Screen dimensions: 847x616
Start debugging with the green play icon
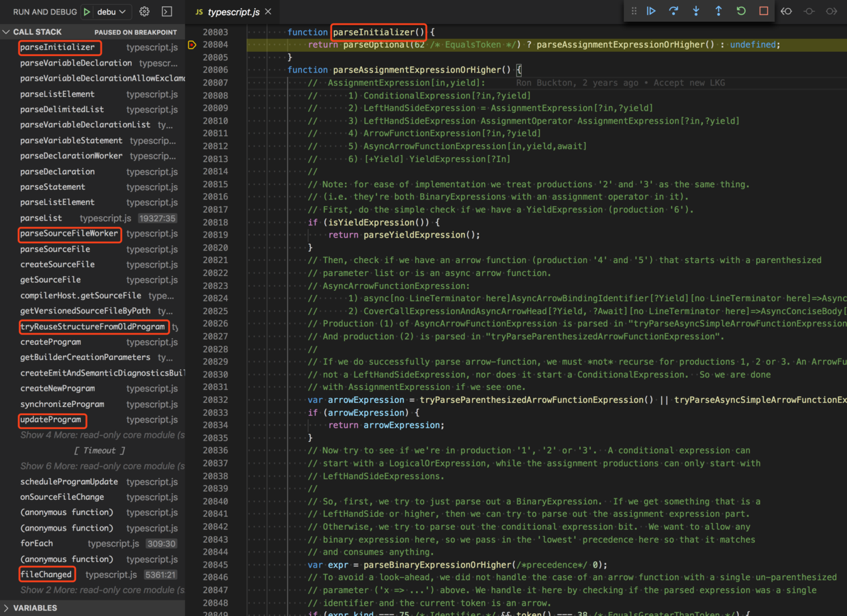point(87,12)
